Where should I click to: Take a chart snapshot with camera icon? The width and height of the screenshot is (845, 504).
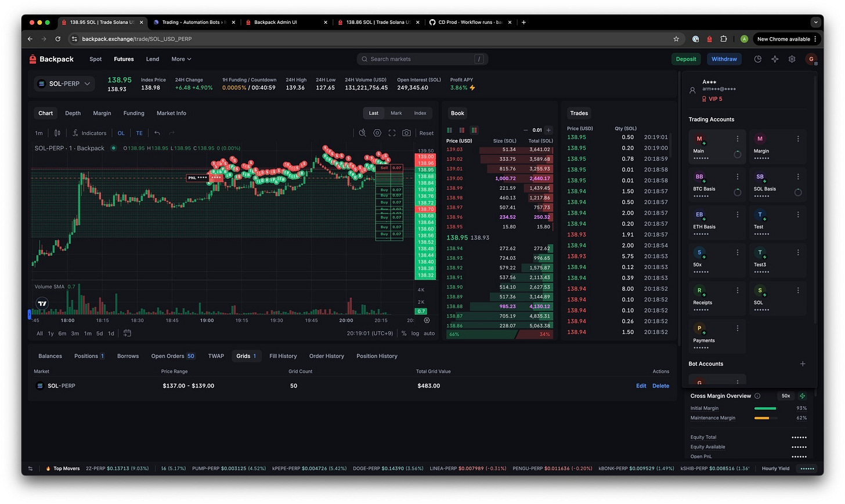[x=407, y=133]
